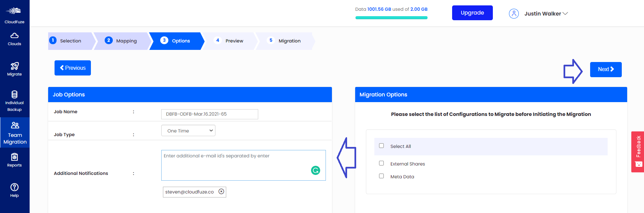Click the Job Type label

[x=64, y=134]
